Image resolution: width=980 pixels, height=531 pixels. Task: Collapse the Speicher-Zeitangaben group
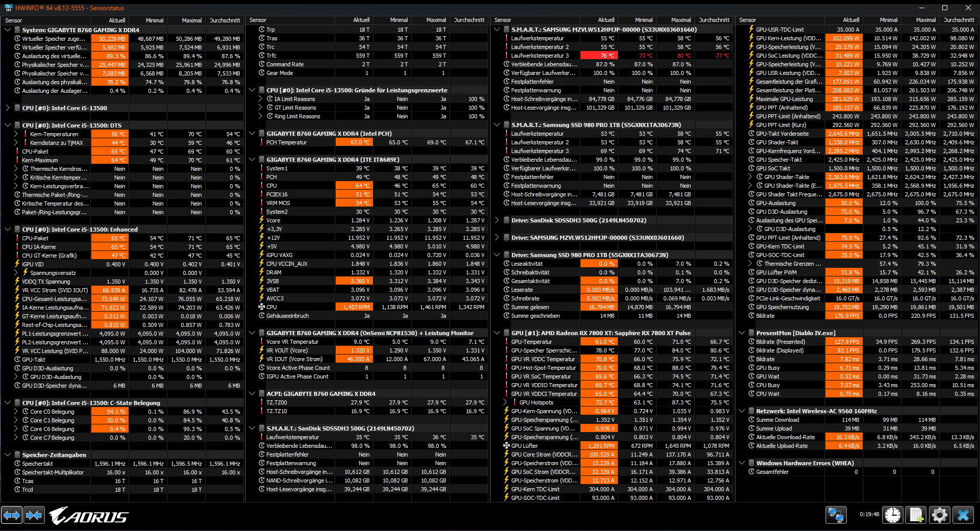tap(8, 455)
